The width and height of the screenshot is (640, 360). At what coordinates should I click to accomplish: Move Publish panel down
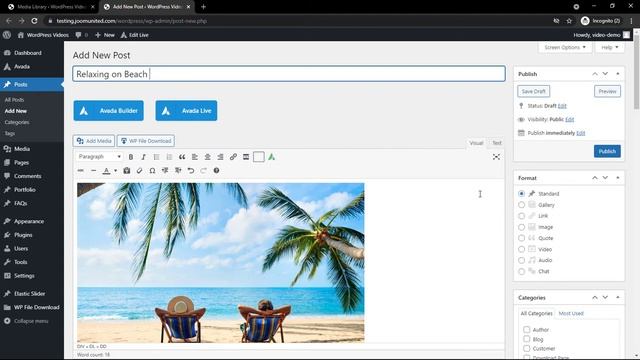tap(605, 74)
